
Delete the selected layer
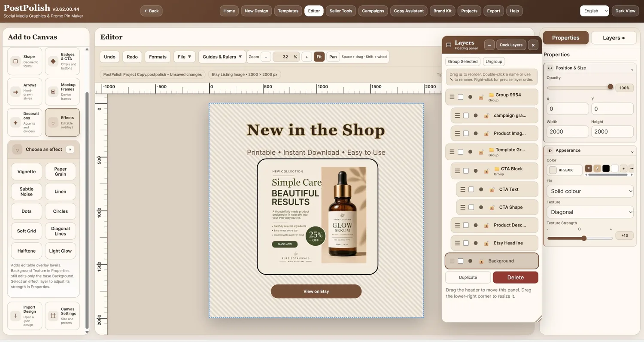(x=515, y=278)
